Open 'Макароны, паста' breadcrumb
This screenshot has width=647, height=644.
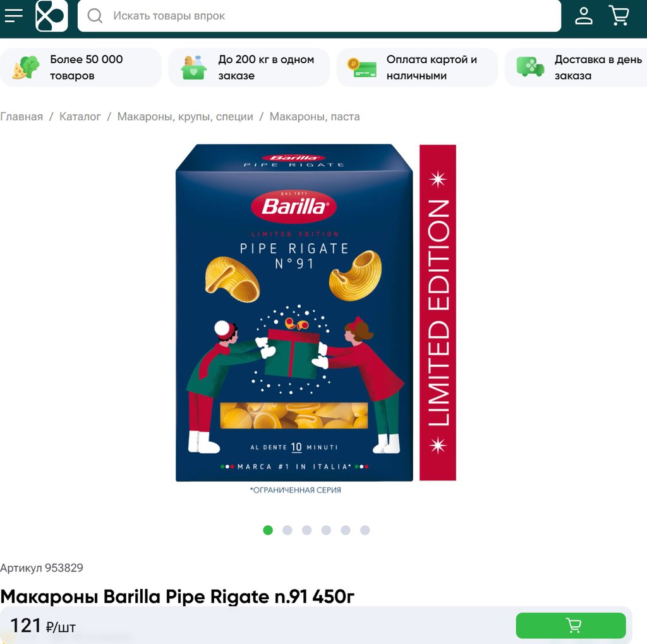click(x=315, y=116)
